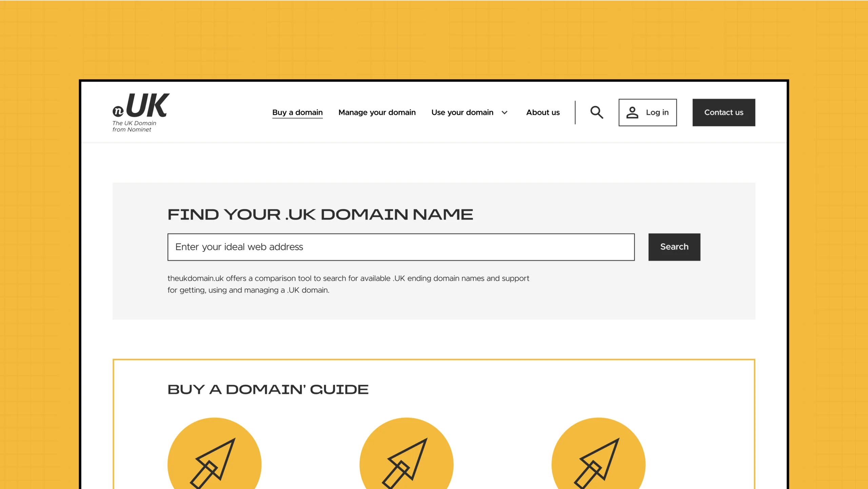Click the FIND YOUR .UK DOMAIN NAME heading
The height and width of the screenshot is (489, 868).
(x=320, y=214)
